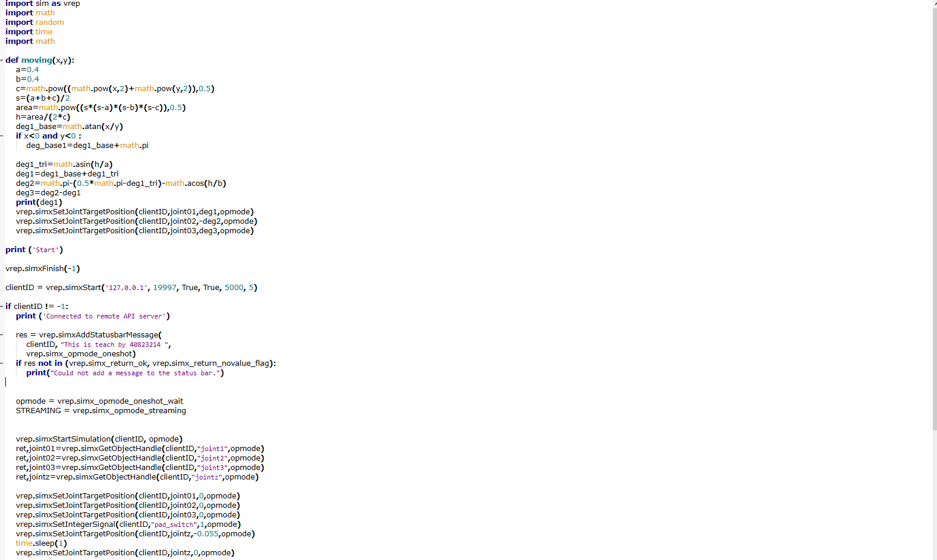Click the line starting 'c=math.pow'

[115, 89]
